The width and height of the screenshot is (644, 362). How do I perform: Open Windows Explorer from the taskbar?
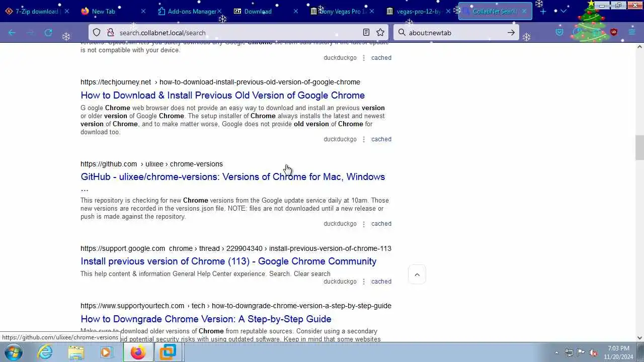pos(76,352)
